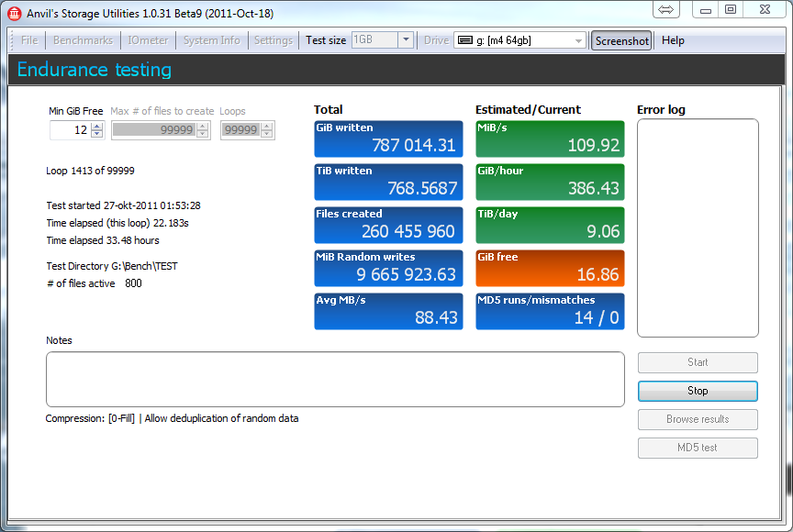Minimize the Anvil's Storage Utilities window
The height and width of the screenshot is (532, 793).
[706, 10]
